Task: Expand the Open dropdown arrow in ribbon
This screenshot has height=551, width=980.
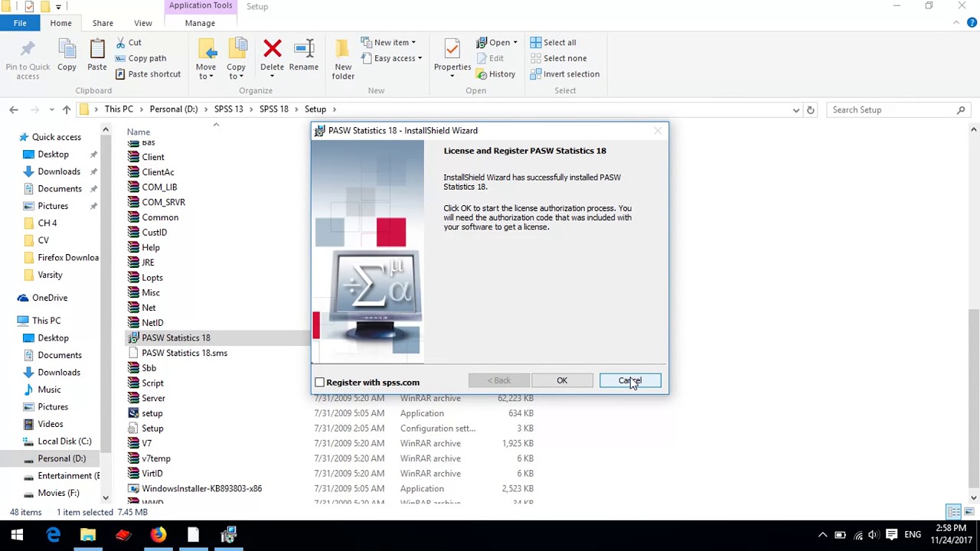Action: [x=515, y=43]
